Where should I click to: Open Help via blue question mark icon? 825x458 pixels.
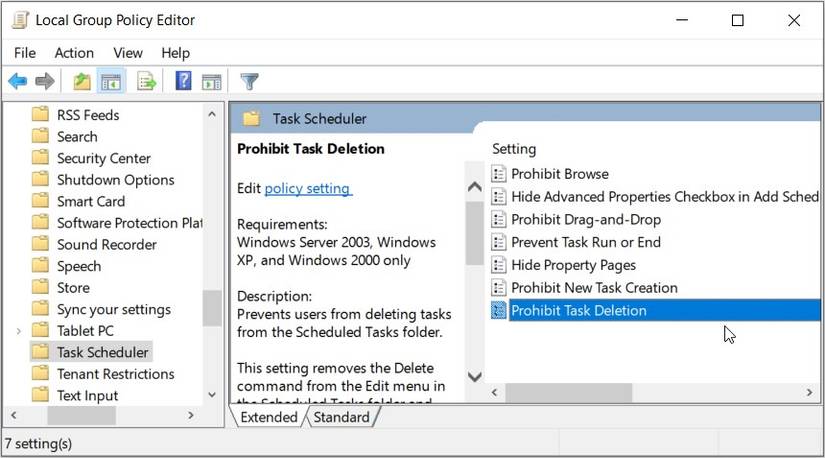click(x=183, y=81)
